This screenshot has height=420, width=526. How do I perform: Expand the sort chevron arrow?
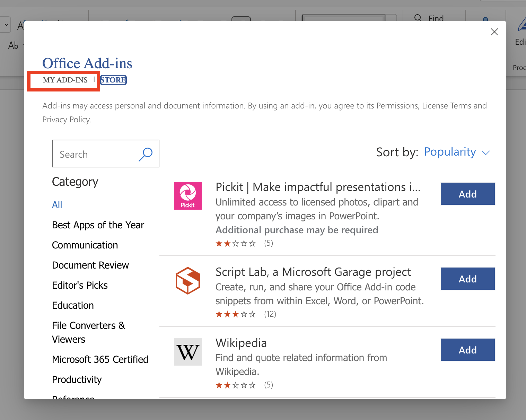click(486, 153)
